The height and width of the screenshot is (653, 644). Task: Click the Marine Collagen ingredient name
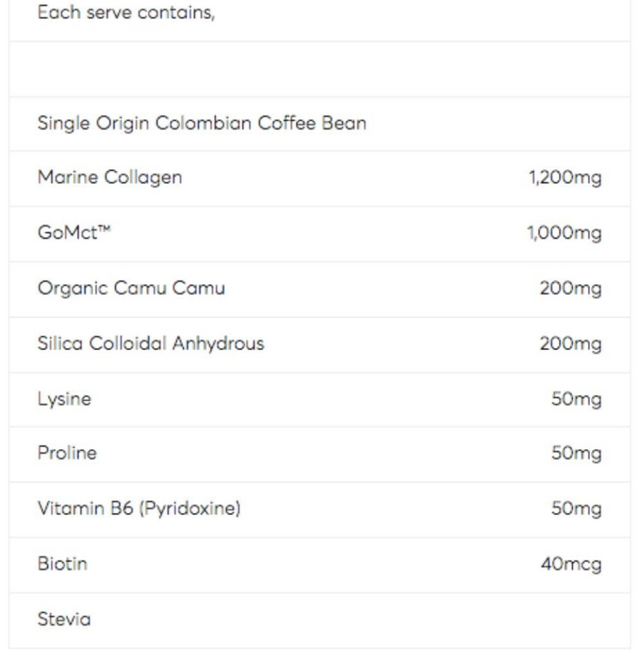(109, 178)
